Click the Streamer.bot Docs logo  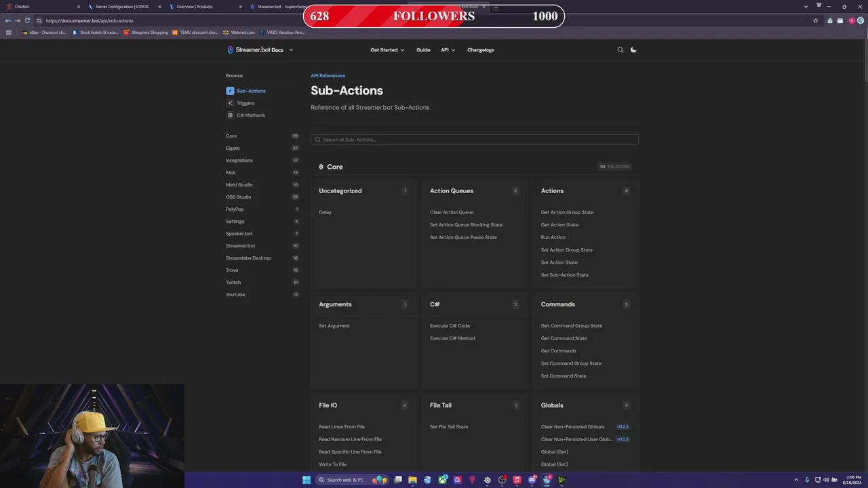click(255, 49)
